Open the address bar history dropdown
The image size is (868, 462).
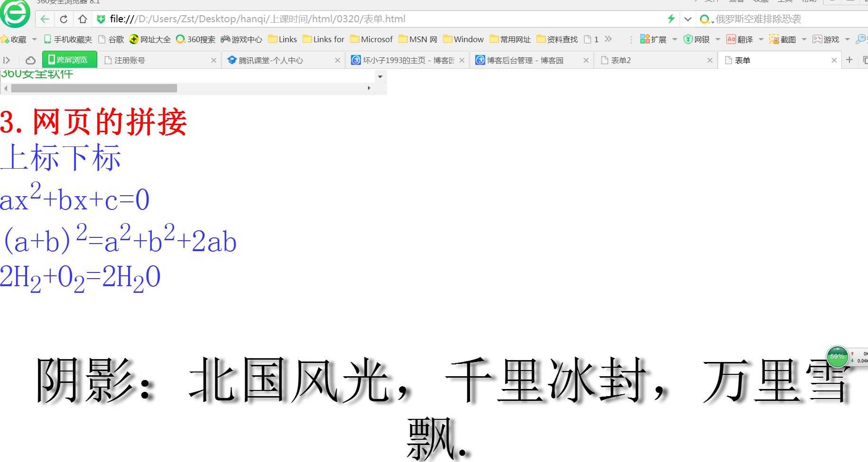(x=687, y=19)
